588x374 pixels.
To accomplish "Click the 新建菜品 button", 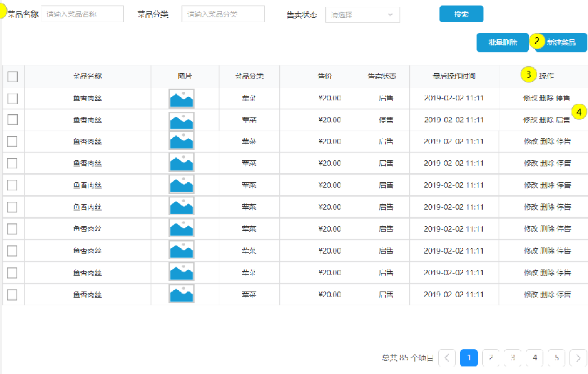I will (563, 43).
